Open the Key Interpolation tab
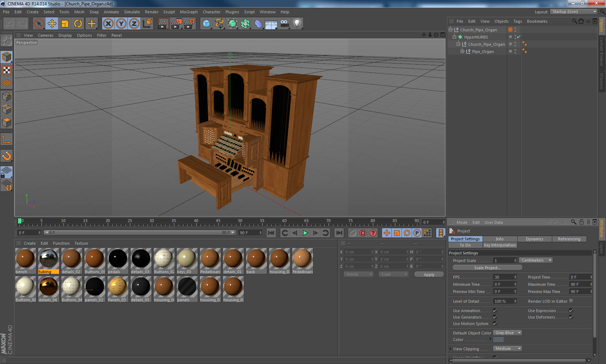 500,245
